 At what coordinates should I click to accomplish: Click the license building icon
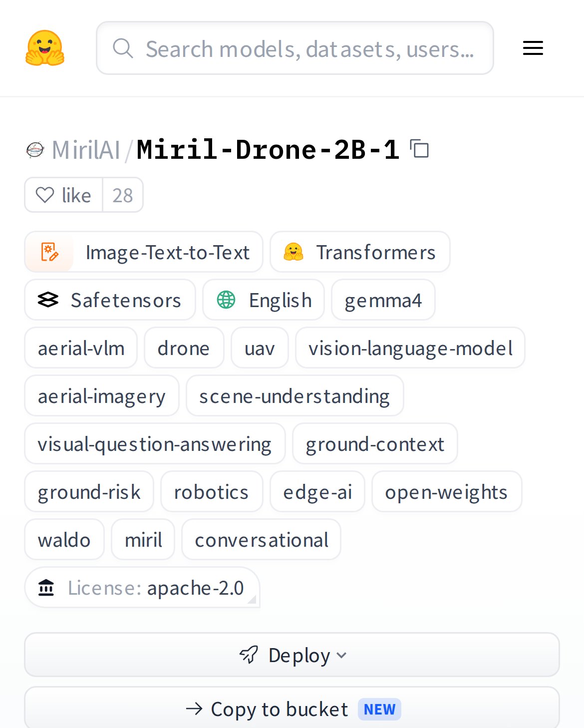46,588
